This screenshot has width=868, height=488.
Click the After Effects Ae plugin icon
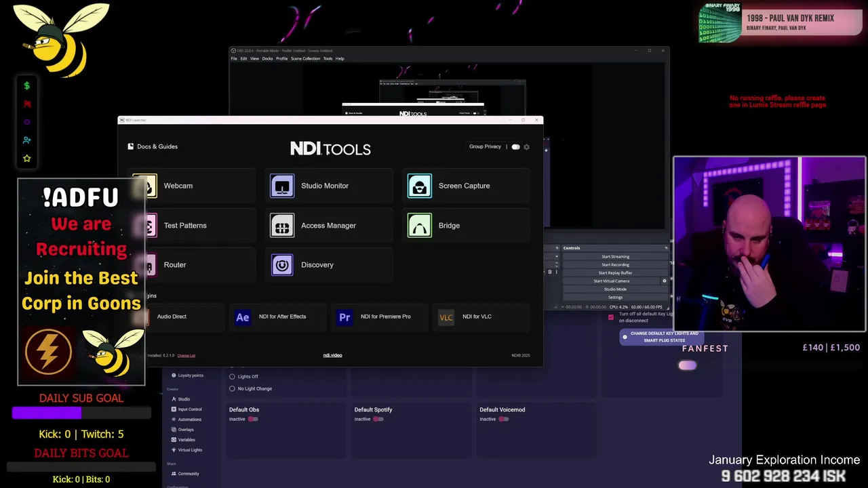[x=242, y=317]
